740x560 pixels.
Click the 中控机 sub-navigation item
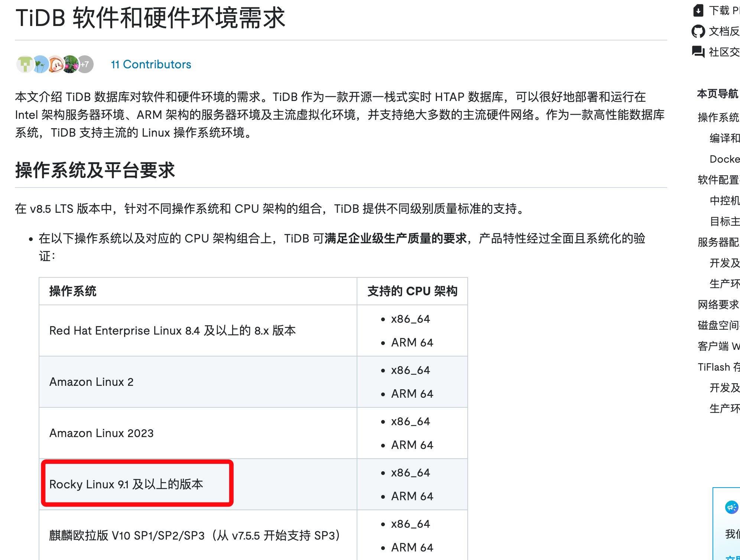pos(724,201)
